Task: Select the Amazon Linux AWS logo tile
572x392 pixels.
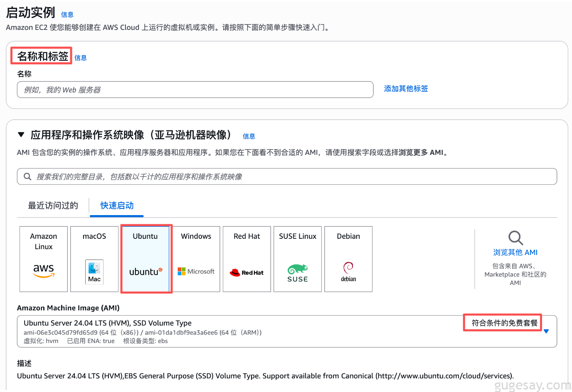Action: [x=44, y=259]
